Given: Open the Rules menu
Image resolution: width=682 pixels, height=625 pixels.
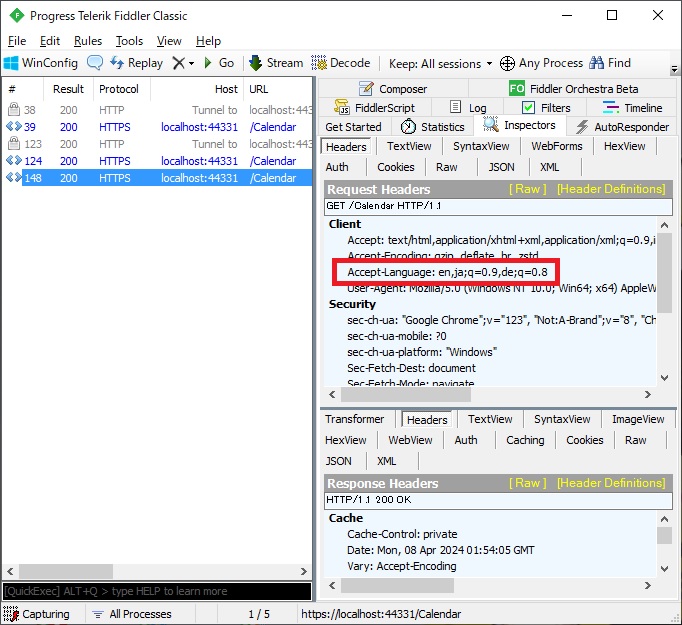Looking at the screenshot, I should pos(88,41).
